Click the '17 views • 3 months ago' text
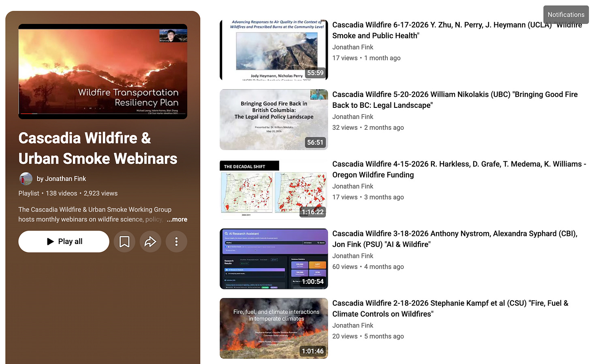The height and width of the screenshot is (364, 590). [368, 197]
